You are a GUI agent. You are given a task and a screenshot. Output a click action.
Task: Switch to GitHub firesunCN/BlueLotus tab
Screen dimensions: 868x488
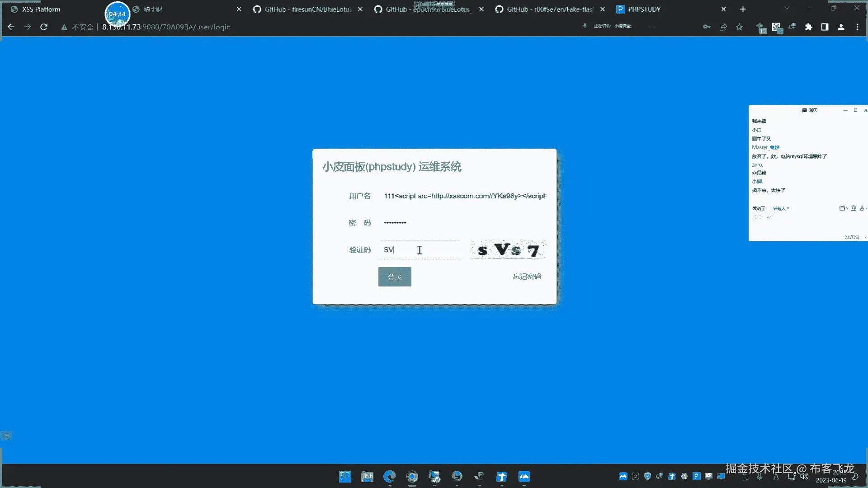308,9
